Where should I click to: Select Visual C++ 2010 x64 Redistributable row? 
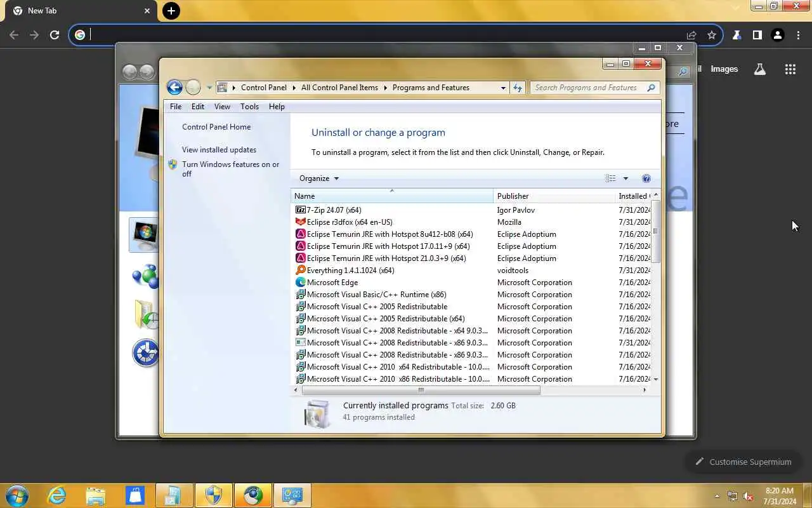pyautogui.click(x=471, y=366)
